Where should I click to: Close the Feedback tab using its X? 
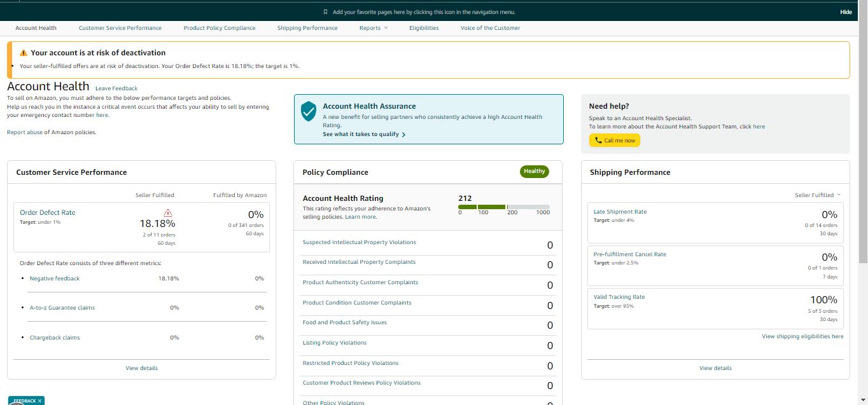pos(39,401)
